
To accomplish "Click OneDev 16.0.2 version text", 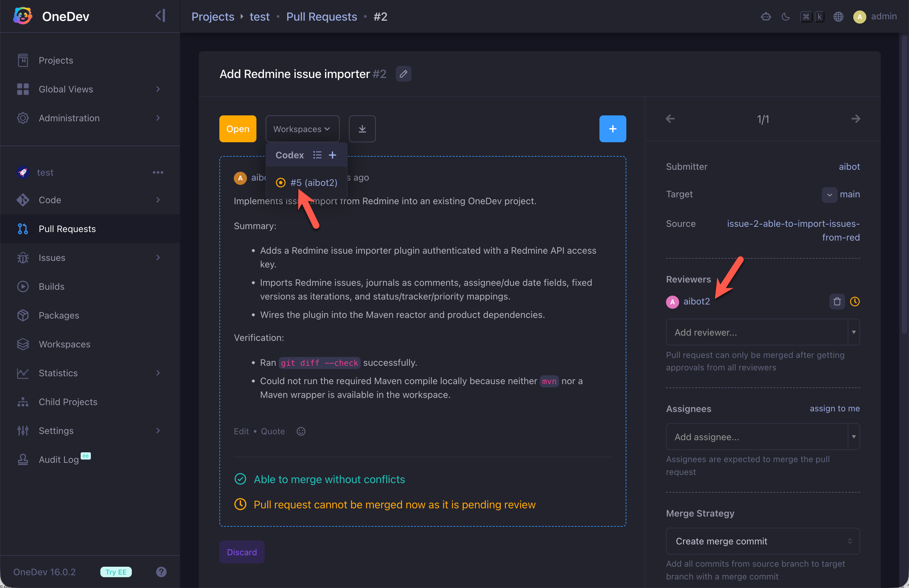I will tap(45, 572).
